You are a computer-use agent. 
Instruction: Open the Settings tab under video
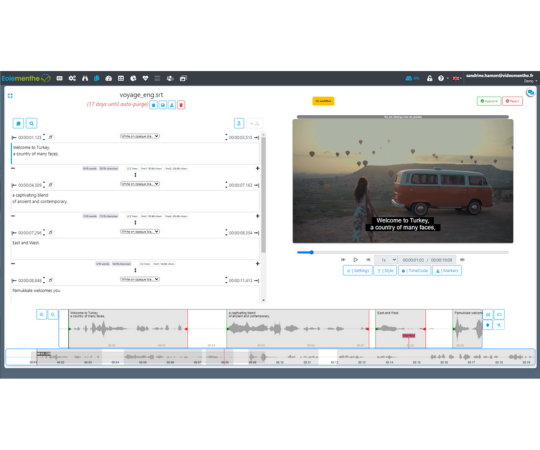[x=358, y=271]
